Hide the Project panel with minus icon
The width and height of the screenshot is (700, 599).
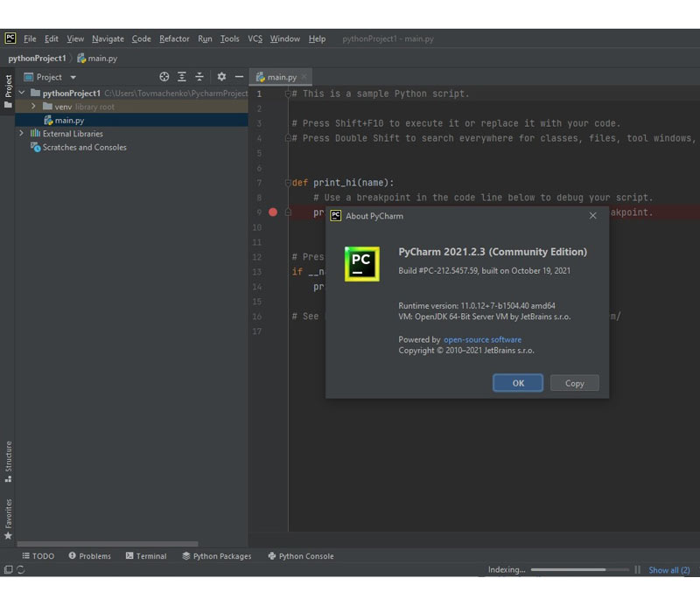pos(239,77)
